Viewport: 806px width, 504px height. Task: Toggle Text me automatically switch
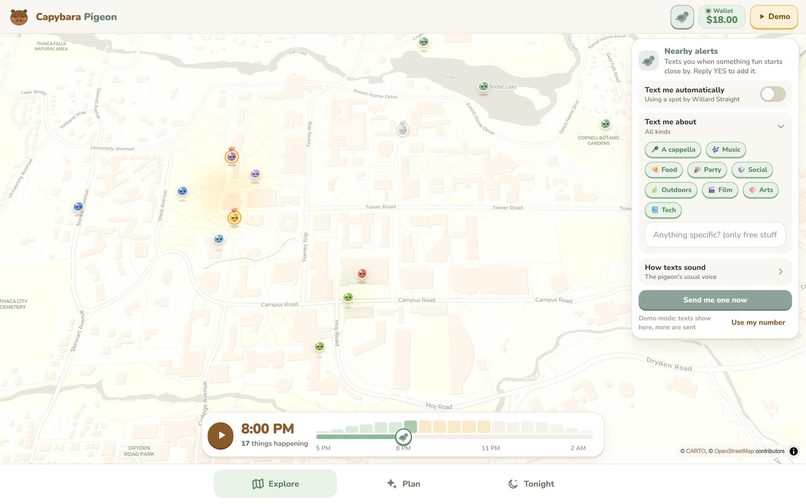click(773, 94)
